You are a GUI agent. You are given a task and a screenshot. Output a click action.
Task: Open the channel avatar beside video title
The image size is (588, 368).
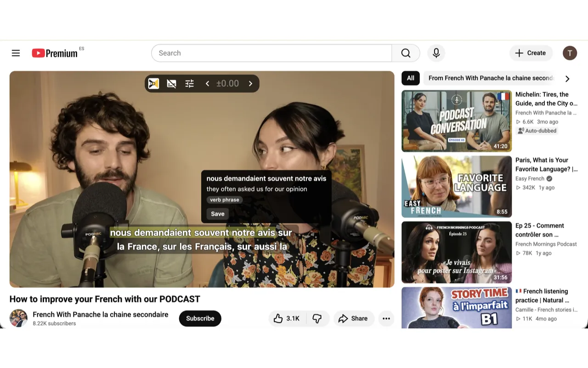(x=18, y=318)
